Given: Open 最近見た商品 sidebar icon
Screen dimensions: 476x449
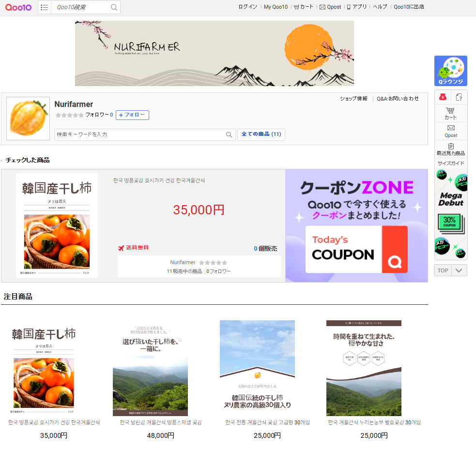Looking at the screenshot, I should point(450,149).
